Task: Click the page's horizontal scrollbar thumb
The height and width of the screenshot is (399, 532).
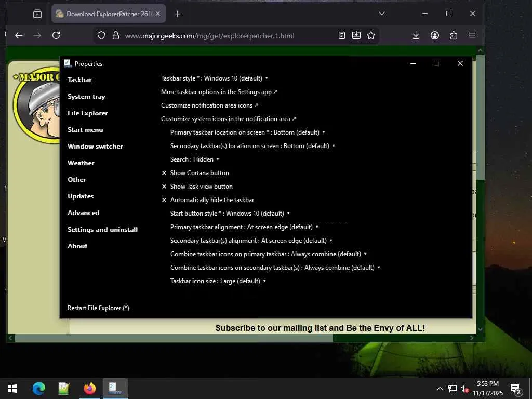Action: tap(174, 338)
